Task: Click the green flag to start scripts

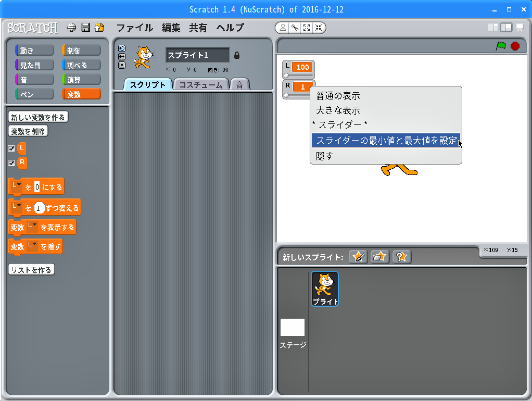Action: coord(501,46)
